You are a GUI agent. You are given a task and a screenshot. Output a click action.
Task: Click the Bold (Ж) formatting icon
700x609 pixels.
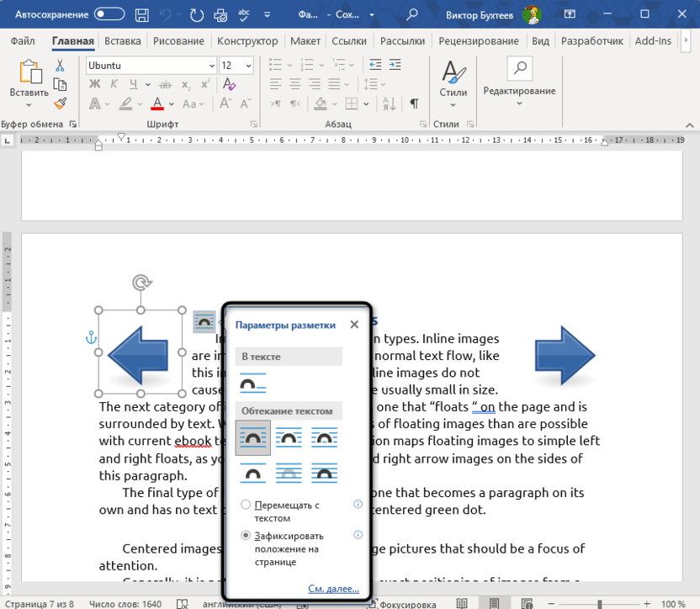[x=94, y=83]
